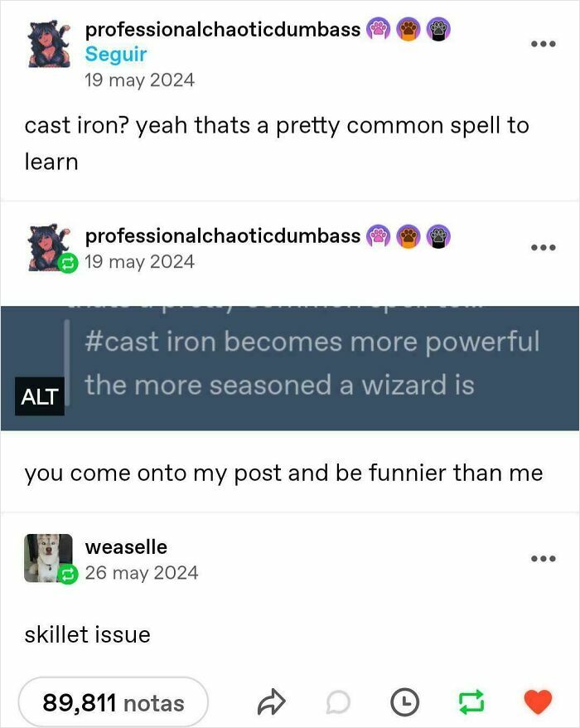Share the post using the arrow icon

coord(272,701)
